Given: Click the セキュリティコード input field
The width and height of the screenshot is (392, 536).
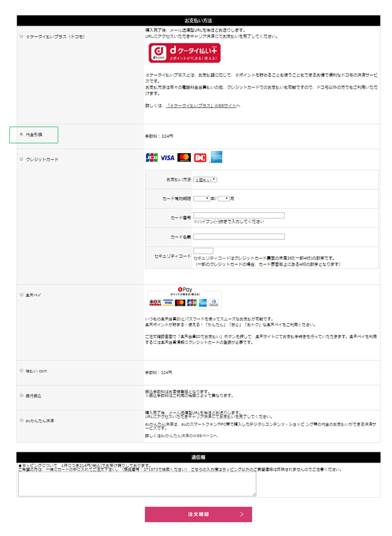Looking at the screenshot, I should click(x=203, y=251).
